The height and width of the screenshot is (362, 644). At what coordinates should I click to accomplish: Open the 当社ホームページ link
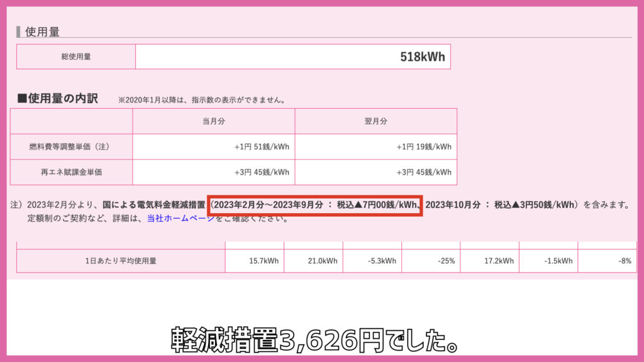pyautogui.click(x=180, y=218)
